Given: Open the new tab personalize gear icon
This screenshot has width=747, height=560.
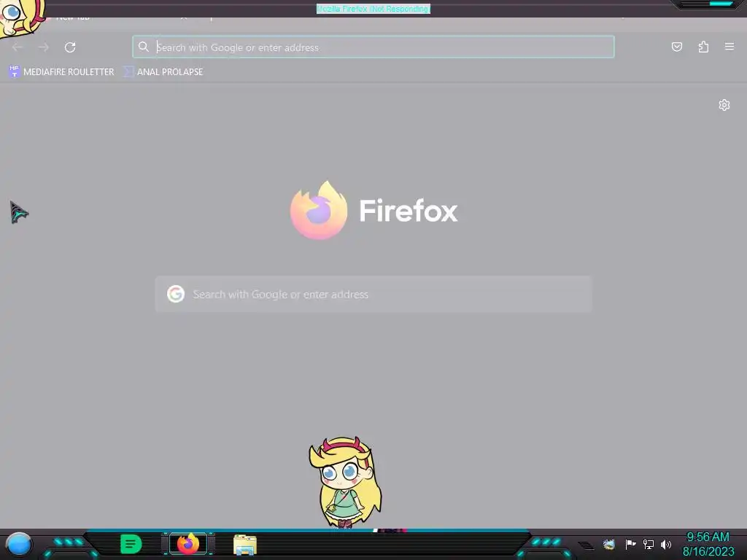Looking at the screenshot, I should pyautogui.click(x=724, y=105).
